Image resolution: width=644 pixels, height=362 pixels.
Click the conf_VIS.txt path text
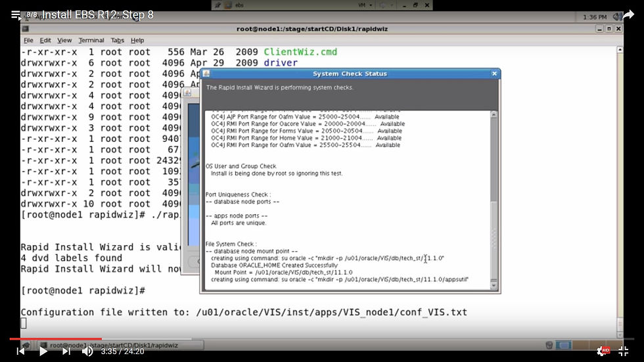click(x=331, y=312)
